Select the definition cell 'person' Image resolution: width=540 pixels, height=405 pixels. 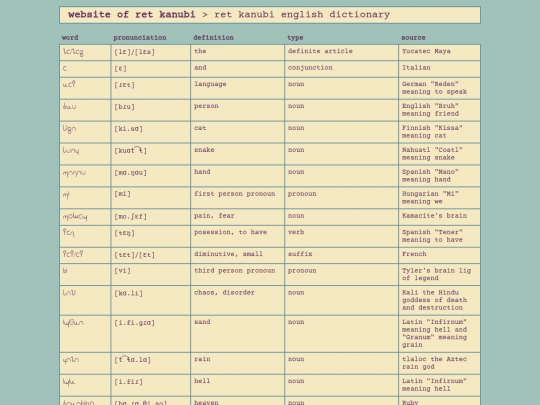tap(238, 110)
